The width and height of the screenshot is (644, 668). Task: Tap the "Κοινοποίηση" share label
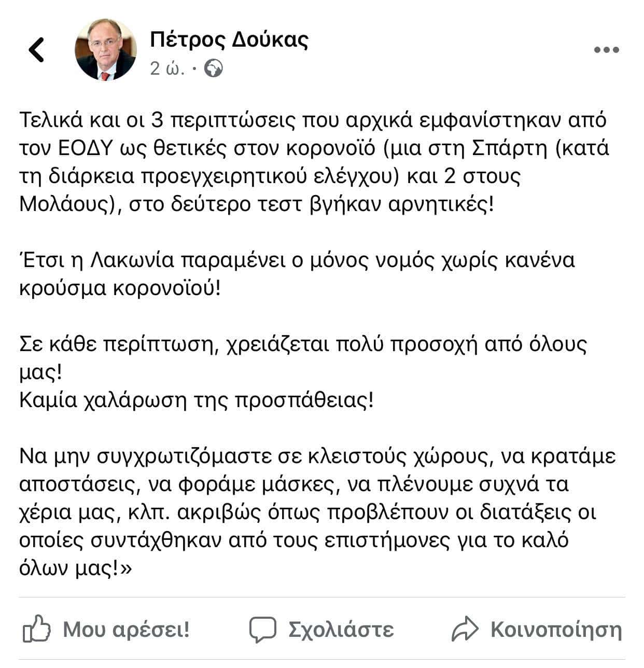tap(556, 630)
